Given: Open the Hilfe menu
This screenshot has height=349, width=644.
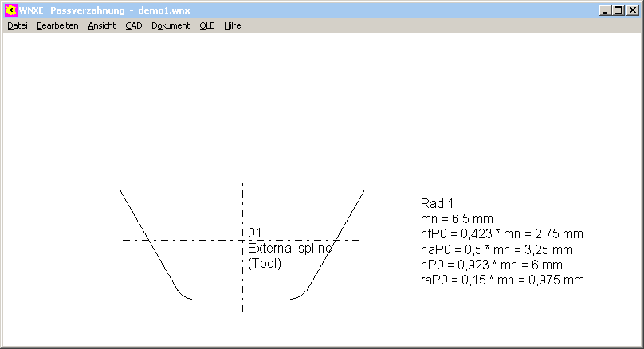Looking at the screenshot, I should (233, 25).
